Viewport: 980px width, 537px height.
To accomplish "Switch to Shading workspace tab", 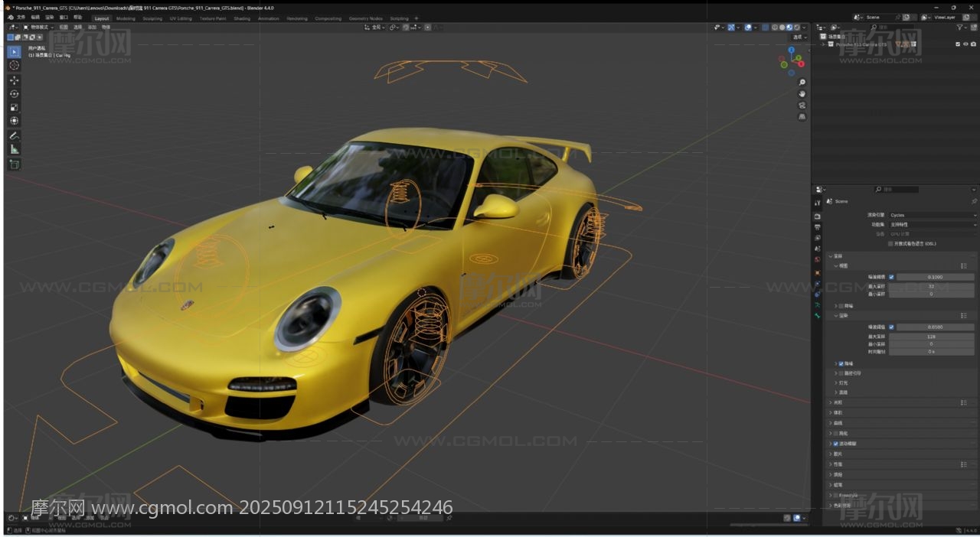I will click(242, 18).
